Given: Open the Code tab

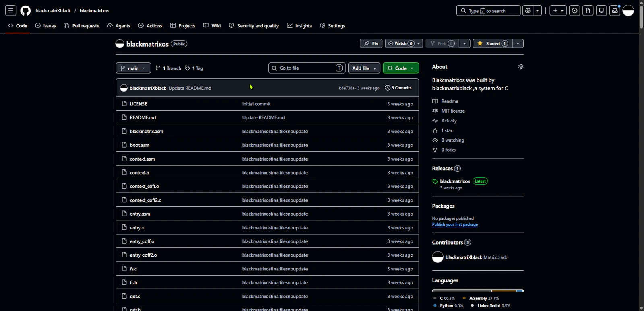Looking at the screenshot, I should click(18, 26).
